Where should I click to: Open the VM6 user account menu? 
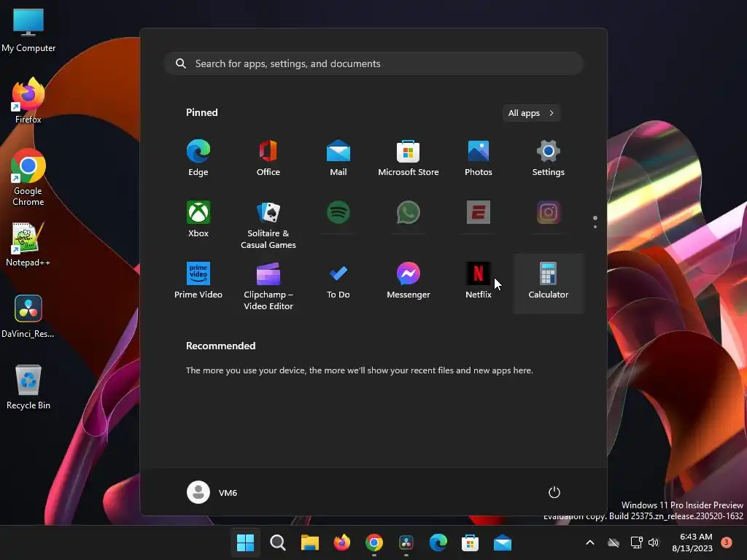(212, 492)
